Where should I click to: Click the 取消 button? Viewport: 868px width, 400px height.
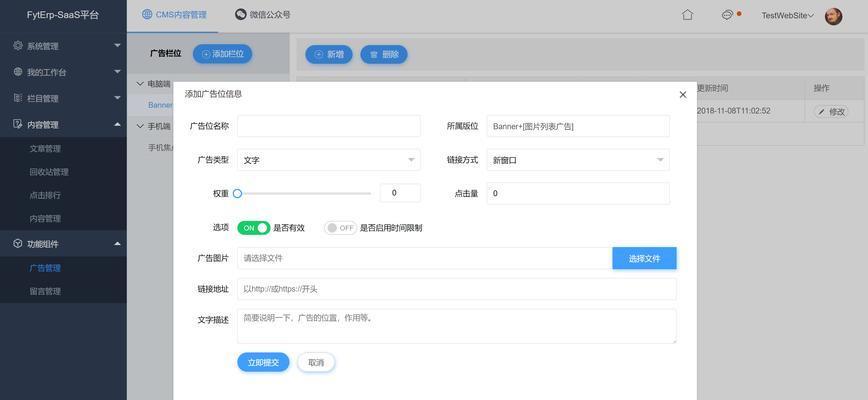click(x=316, y=363)
